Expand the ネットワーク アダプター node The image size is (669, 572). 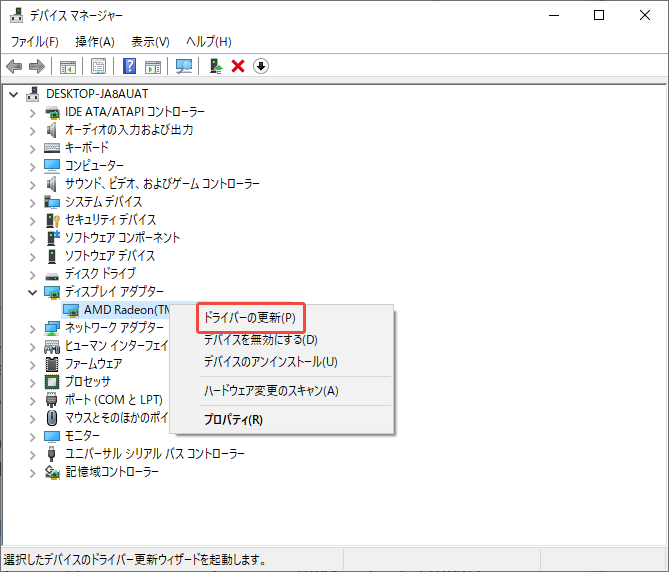[x=32, y=329]
